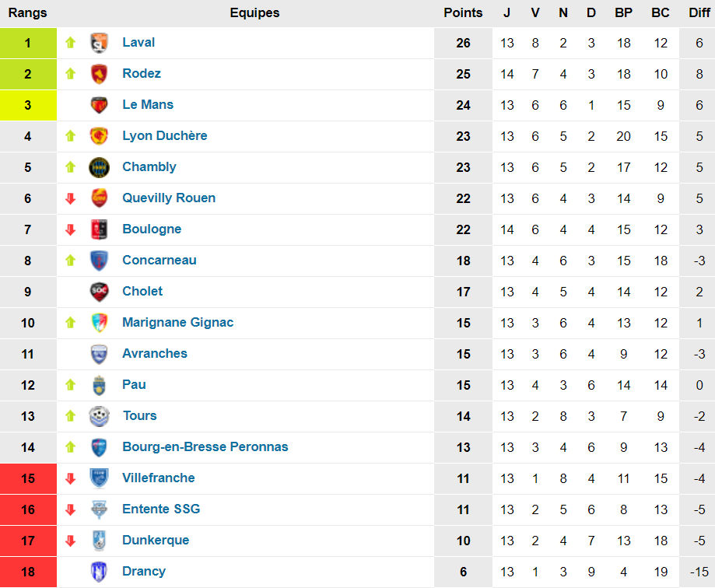Click the Chambly round badge icon
This screenshot has width=715, height=588.
99,167
